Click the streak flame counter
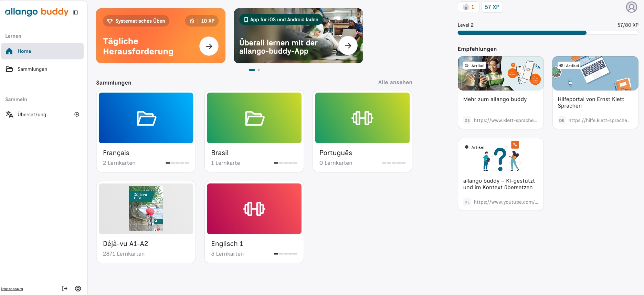644x295 pixels. coord(468,7)
